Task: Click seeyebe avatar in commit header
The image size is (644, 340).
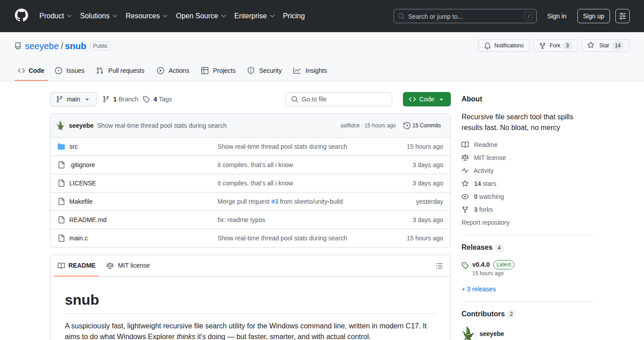Action: 61,126
